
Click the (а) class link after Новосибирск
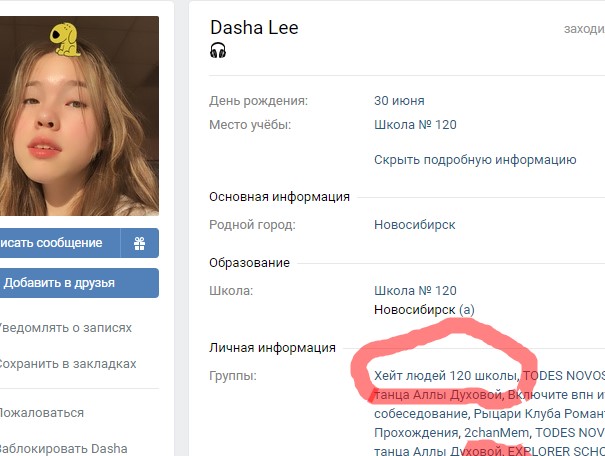coord(466,310)
